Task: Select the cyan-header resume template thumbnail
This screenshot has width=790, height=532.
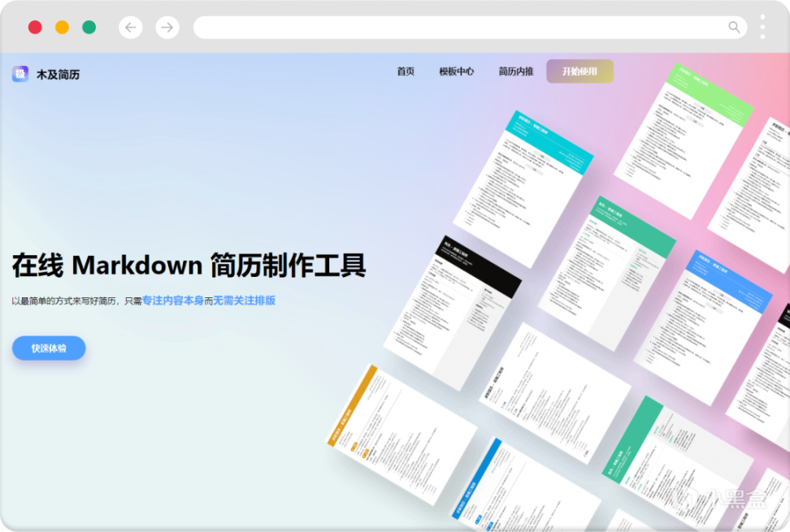Action: (523, 188)
